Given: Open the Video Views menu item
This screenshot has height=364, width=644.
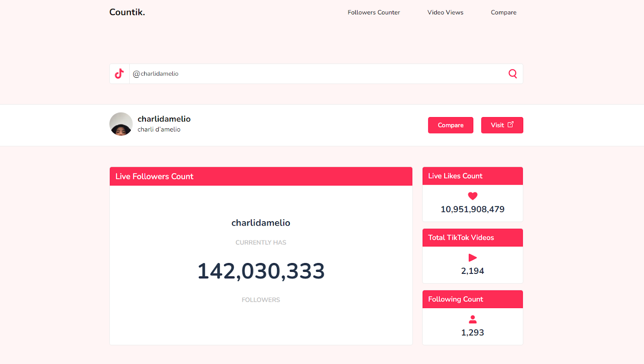Looking at the screenshot, I should pyautogui.click(x=445, y=12).
